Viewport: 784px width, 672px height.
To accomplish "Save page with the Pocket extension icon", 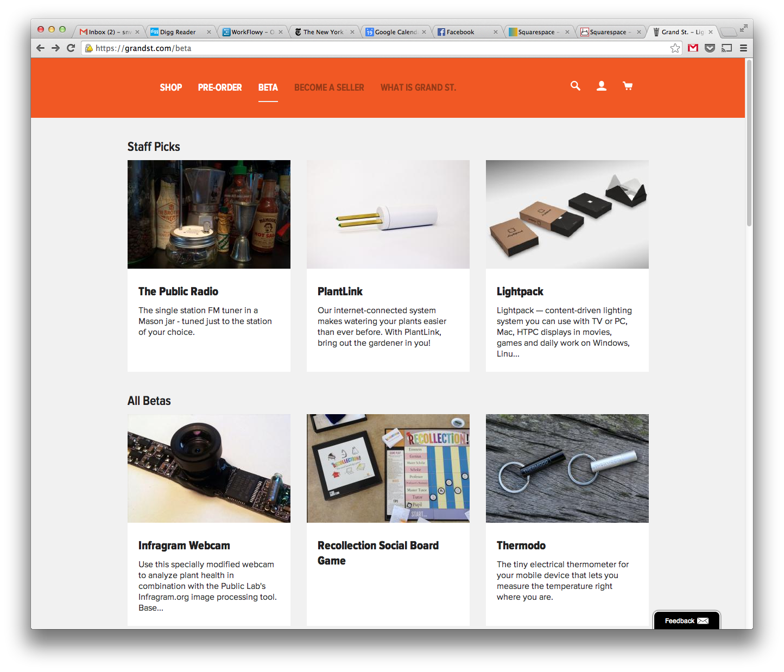I will pos(710,48).
